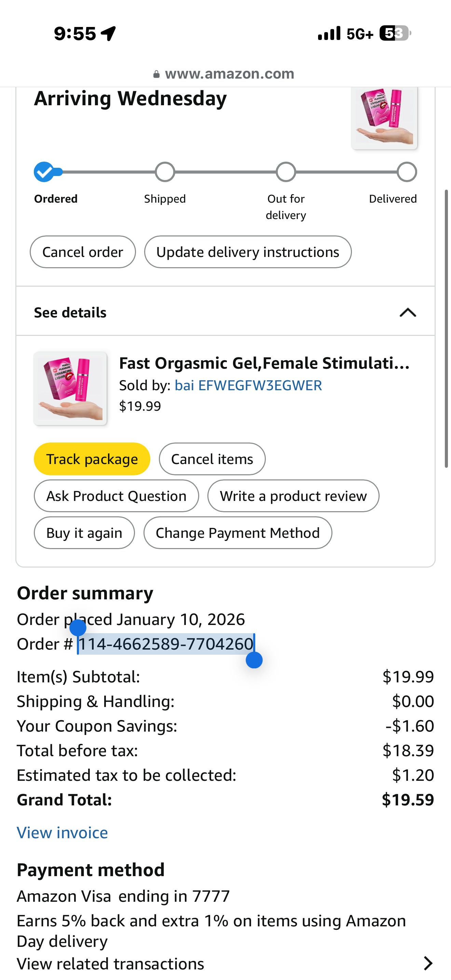Viewport: 451px width, 980px height.
Task: Tap the page scrollbar on right edge
Action: point(447,328)
